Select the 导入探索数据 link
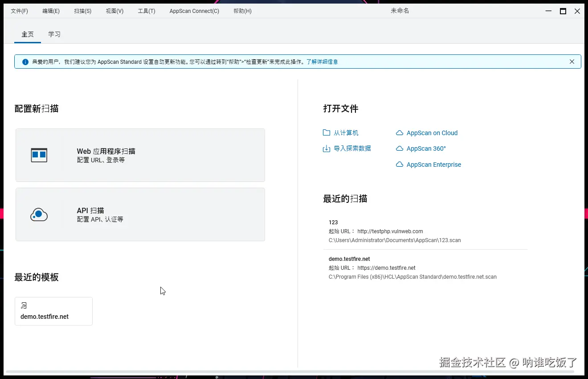The width and height of the screenshot is (588, 379). pos(352,148)
